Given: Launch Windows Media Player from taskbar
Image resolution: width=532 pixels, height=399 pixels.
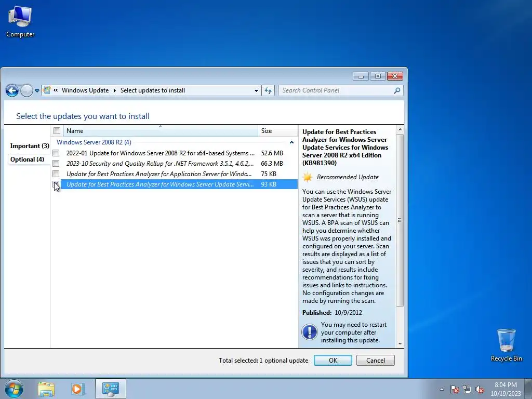Looking at the screenshot, I should 77,389.
